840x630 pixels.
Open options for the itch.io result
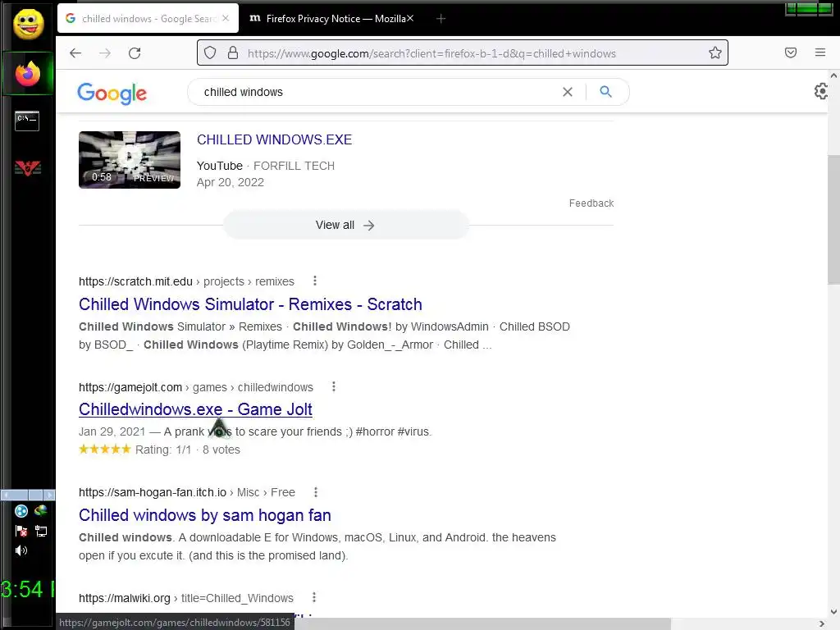pos(316,492)
